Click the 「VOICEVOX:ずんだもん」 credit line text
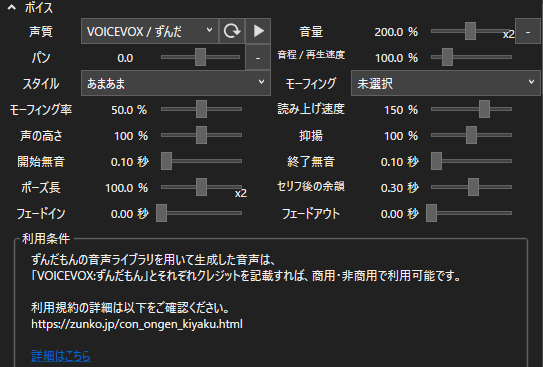Screen dimensions: 543x367 pos(246,276)
